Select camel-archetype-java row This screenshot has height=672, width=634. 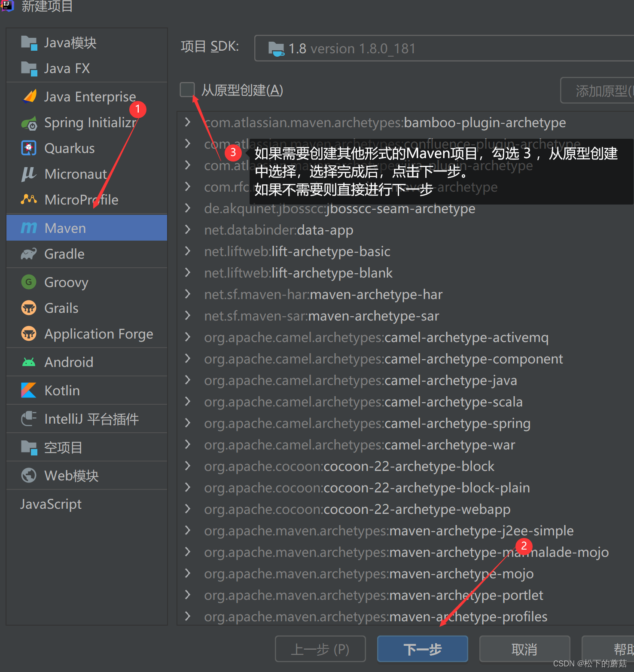click(405, 380)
